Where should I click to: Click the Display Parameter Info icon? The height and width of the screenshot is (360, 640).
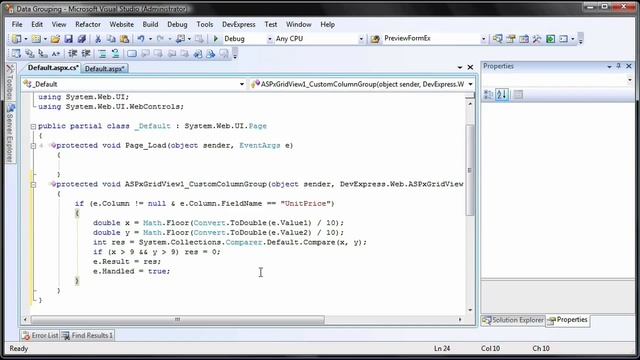click(29, 53)
